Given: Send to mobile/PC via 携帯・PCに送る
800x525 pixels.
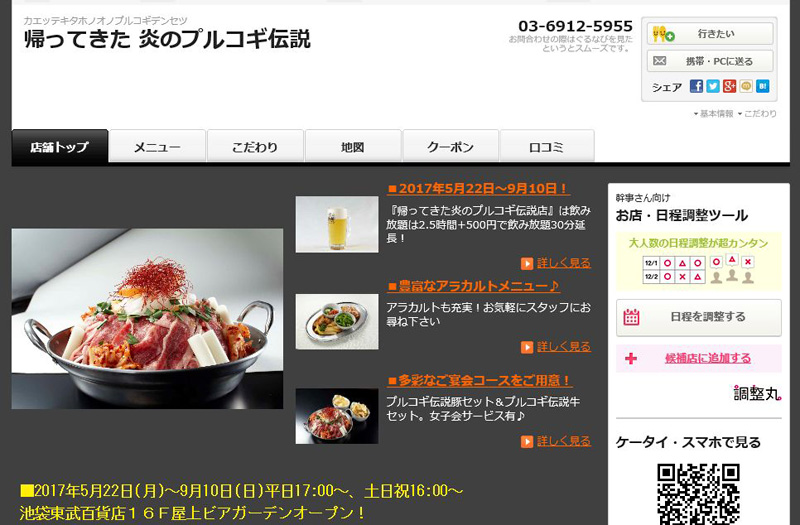Looking at the screenshot, I should pyautogui.click(x=710, y=61).
